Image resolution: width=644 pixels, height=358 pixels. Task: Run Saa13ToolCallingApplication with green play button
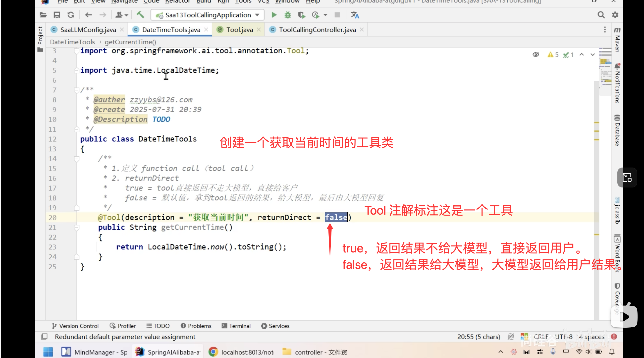click(x=274, y=15)
